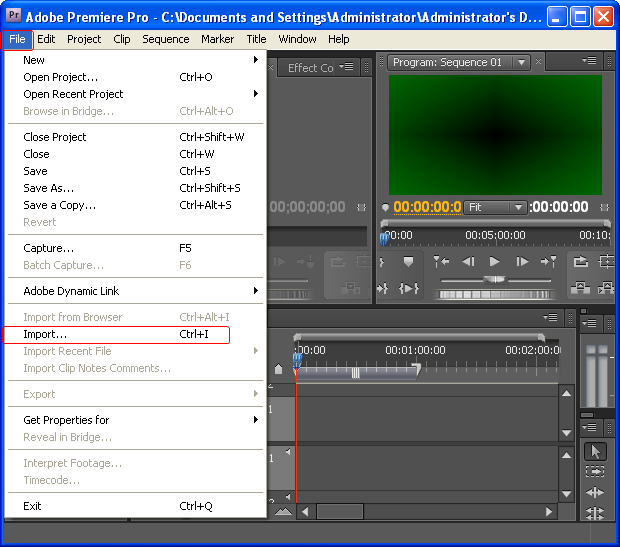Viewport: 620px width, 547px height.
Task: Click the timeline zoom-out mountains icon
Action: (x=283, y=512)
